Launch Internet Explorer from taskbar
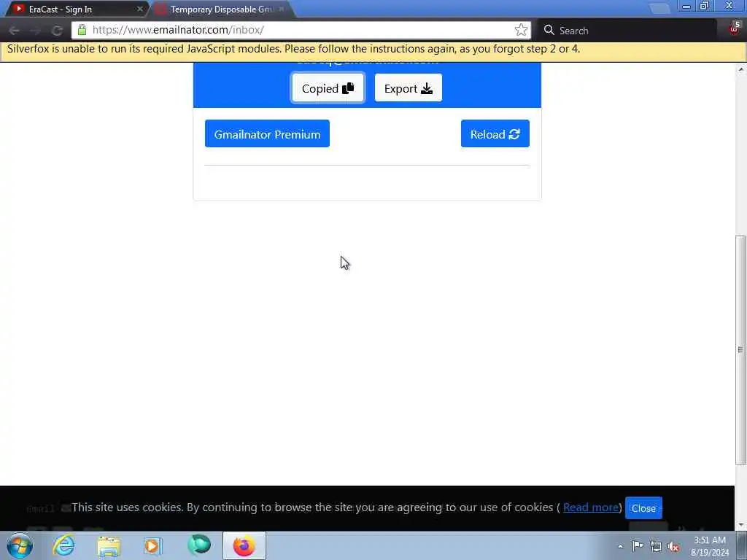This screenshot has width=747, height=560. point(64,545)
